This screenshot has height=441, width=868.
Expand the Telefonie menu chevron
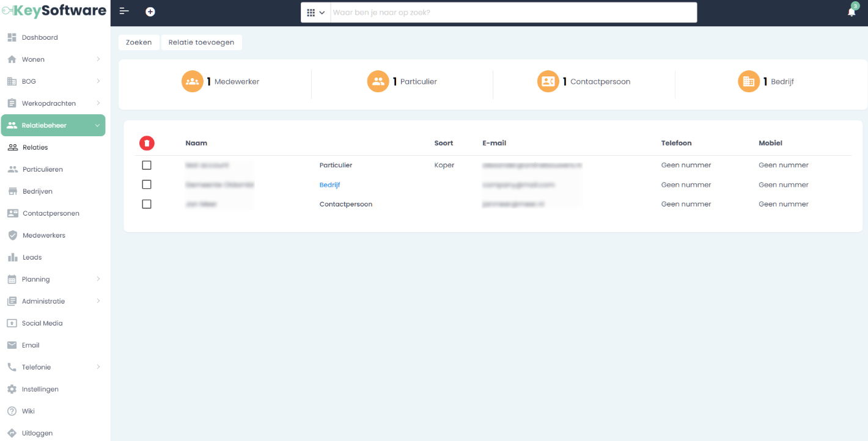[98, 367]
